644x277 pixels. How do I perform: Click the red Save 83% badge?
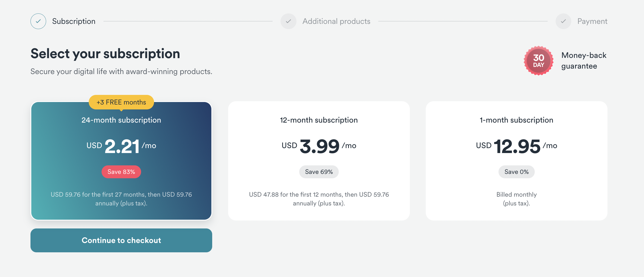(121, 172)
